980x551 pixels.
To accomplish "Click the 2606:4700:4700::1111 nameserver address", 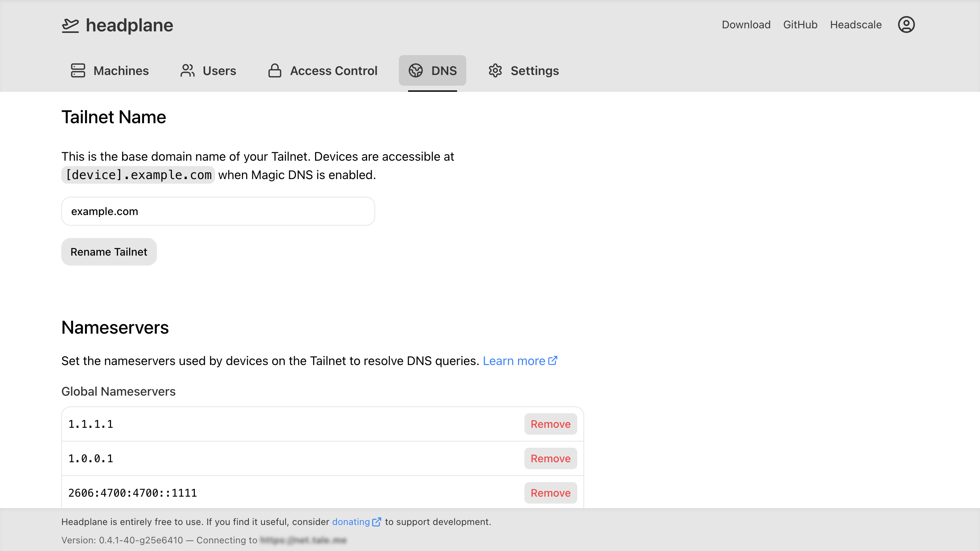I will (x=132, y=493).
